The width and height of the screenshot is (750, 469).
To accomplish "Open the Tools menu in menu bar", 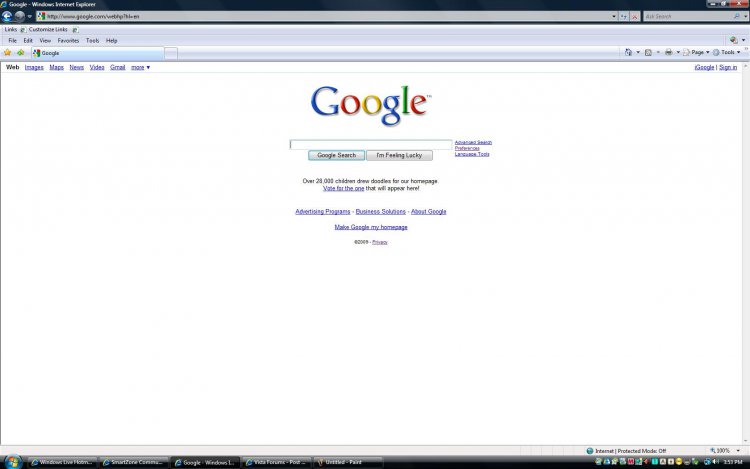I will point(92,41).
